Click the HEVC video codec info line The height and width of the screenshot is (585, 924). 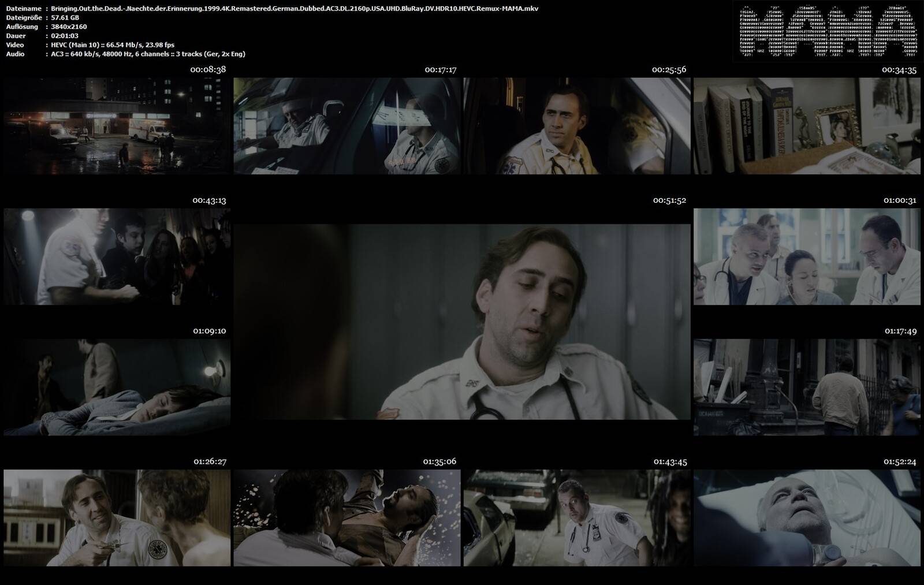point(113,45)
